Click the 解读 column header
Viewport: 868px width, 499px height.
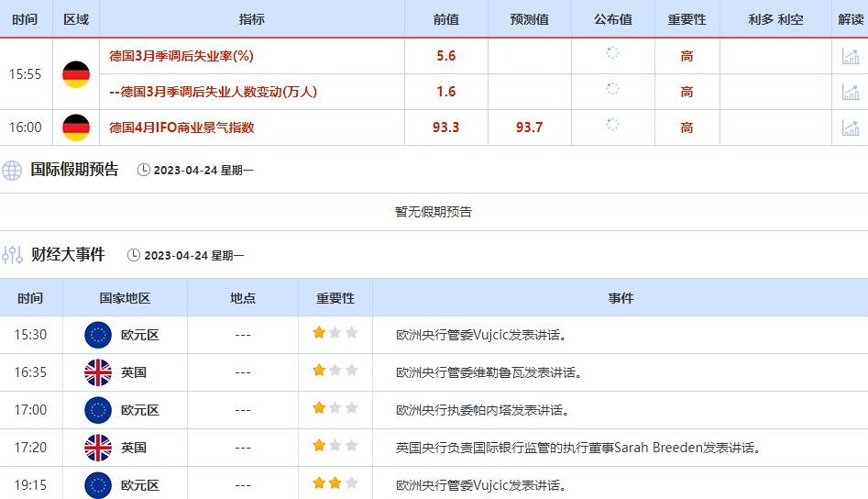point(850,19)
